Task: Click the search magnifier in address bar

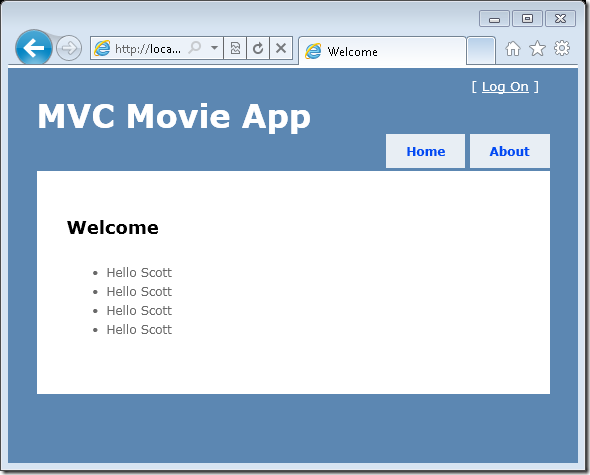Action: click(x=195, y=48)
